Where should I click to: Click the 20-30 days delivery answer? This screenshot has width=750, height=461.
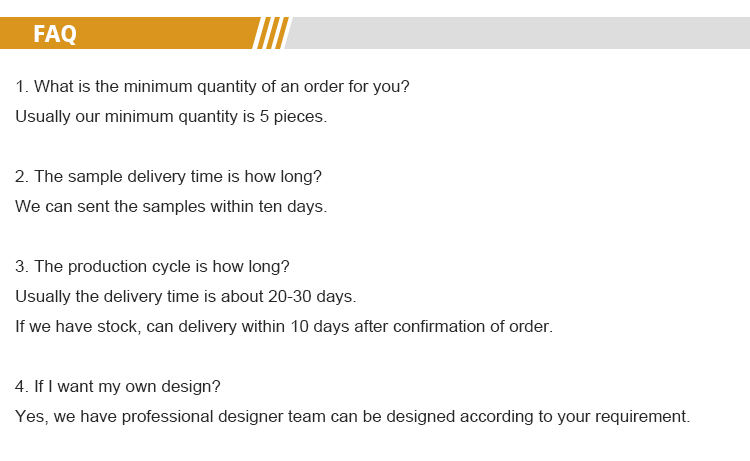click(x=185, y=297)
